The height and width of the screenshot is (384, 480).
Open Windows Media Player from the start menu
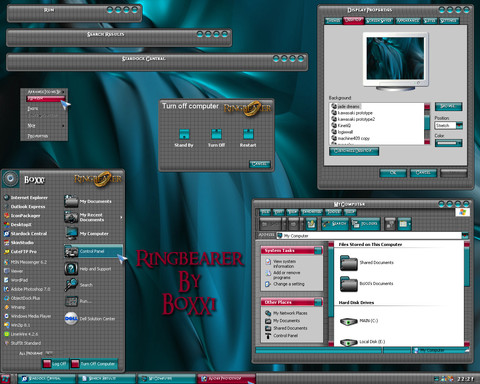click(28, 316)
